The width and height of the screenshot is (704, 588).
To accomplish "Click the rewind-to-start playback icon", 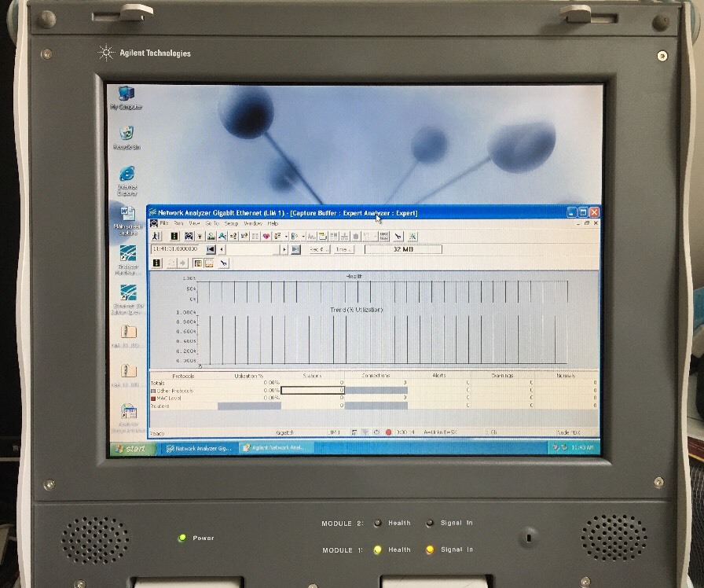I will [211, 250].
